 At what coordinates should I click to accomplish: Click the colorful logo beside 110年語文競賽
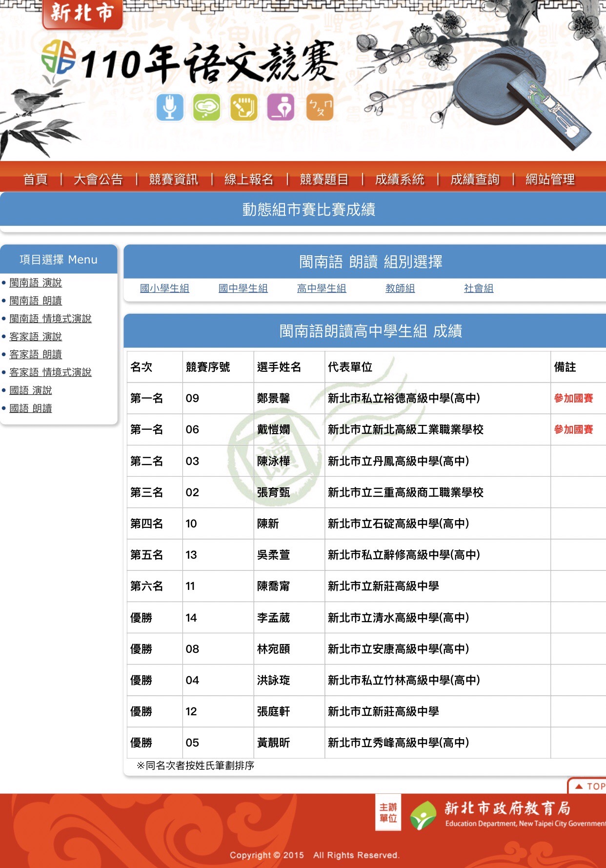click(59, 57)
